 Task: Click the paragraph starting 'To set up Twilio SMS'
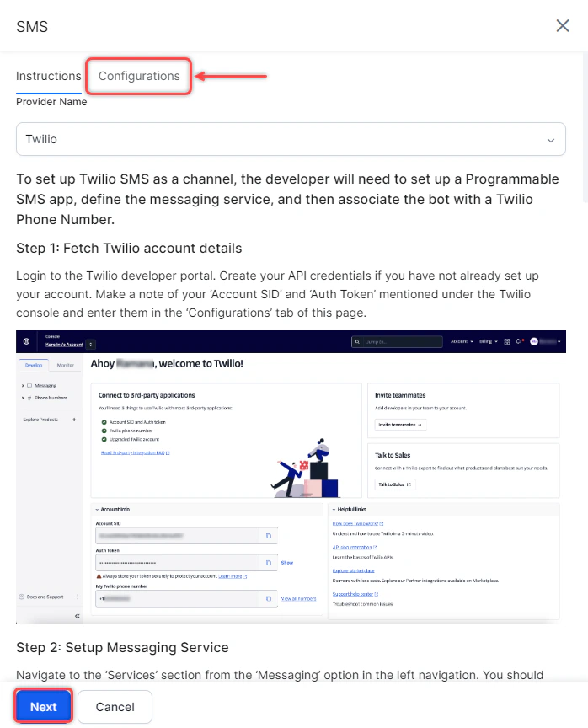tap(288, 199)
